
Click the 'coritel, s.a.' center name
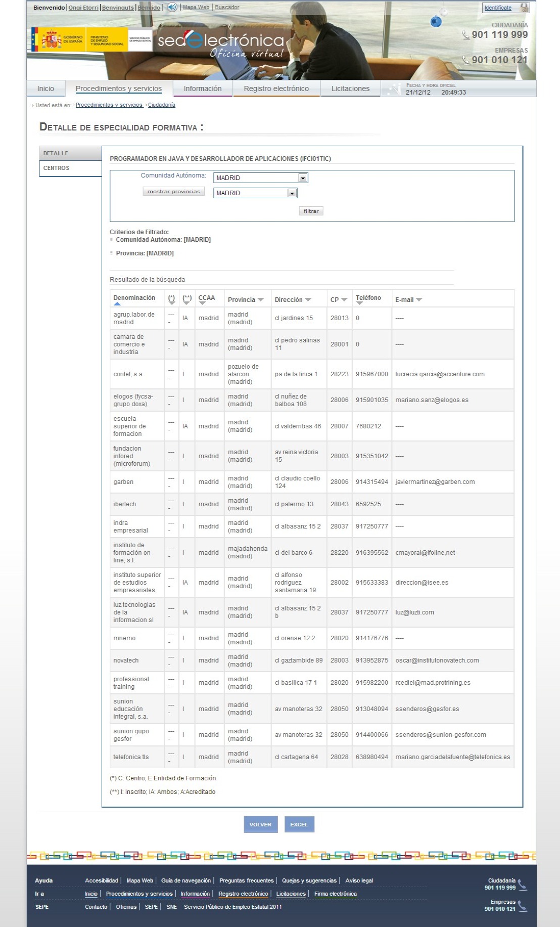pos(128,374)
